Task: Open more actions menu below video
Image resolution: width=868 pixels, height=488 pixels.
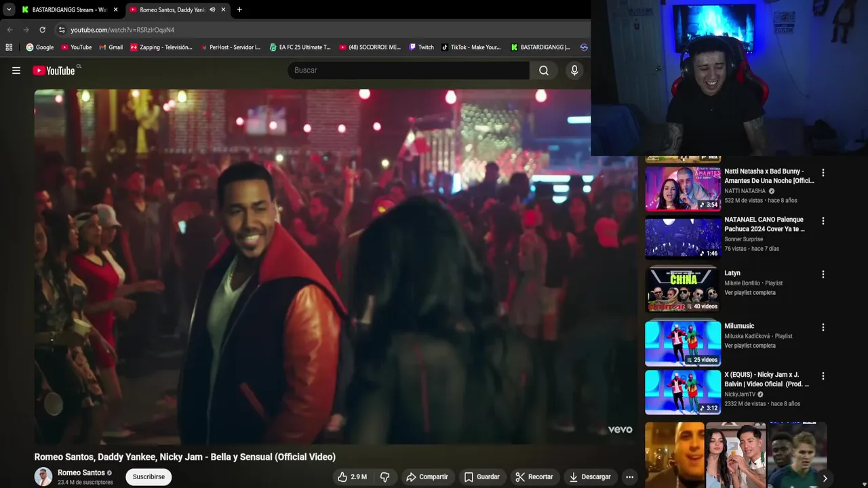Action: [629, 477]
